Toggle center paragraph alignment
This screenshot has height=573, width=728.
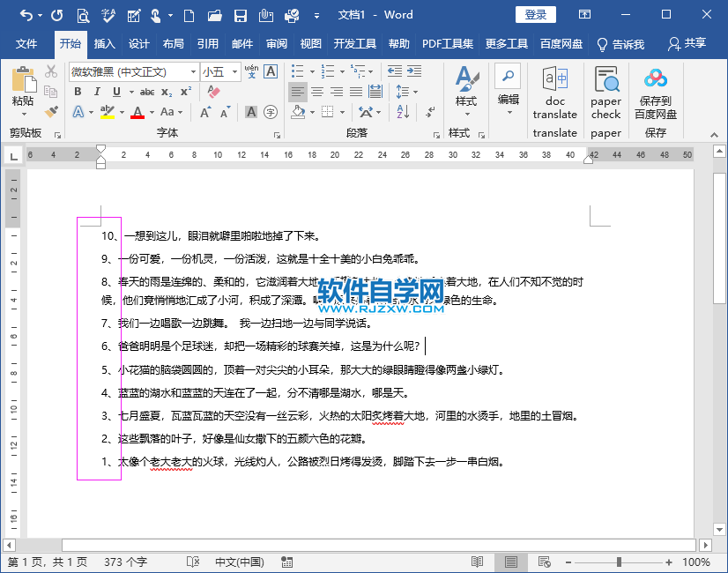[318, 91]
